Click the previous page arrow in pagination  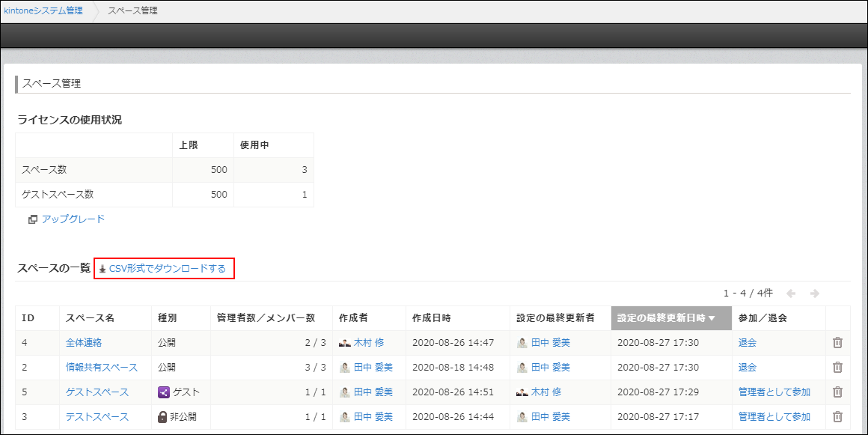tap(792, 293)
